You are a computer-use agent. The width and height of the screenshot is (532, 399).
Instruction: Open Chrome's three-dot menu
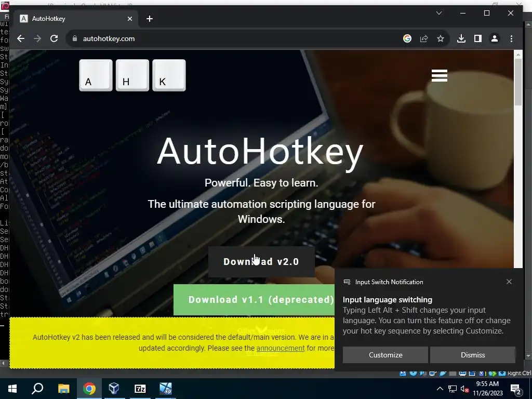(511, 38)
